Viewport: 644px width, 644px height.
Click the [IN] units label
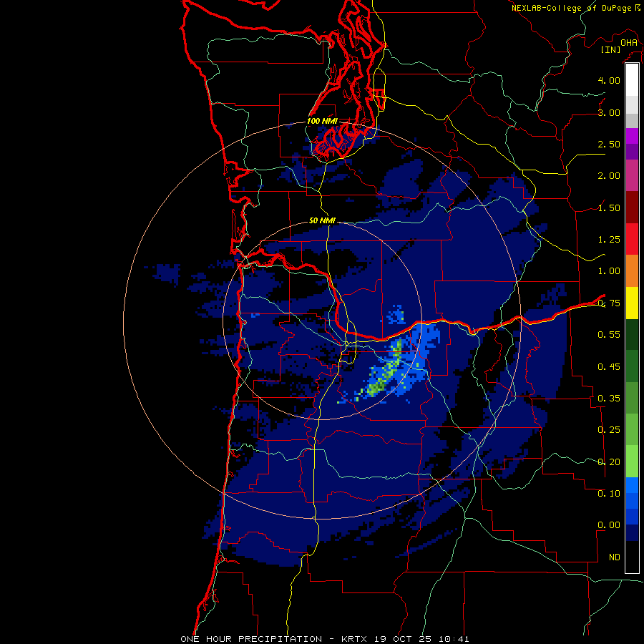click(610, 49)
